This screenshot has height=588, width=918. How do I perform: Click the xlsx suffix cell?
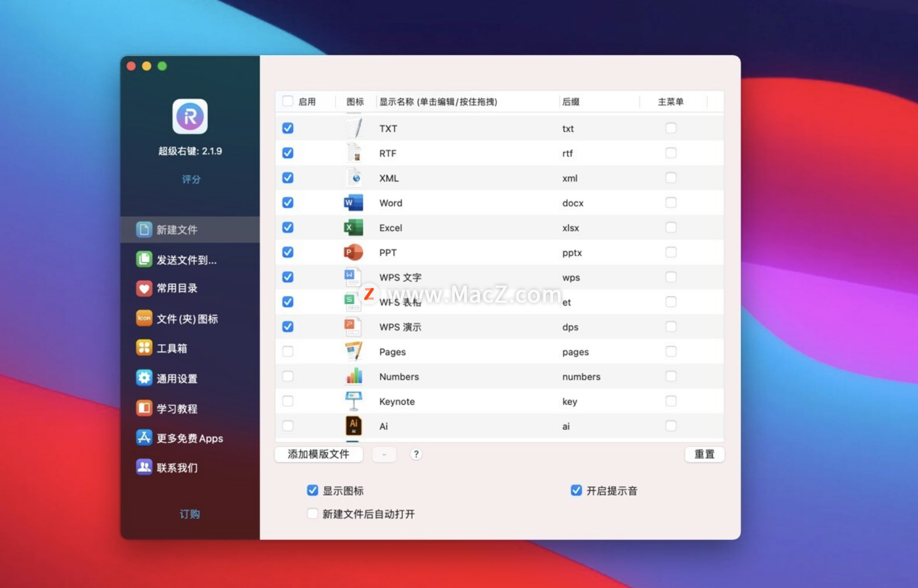click(570, 228)
